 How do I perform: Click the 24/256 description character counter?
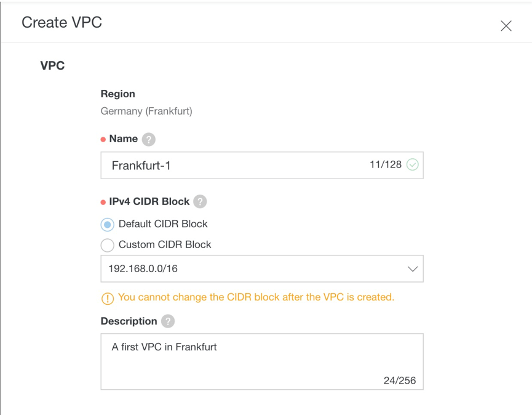pos(400,381)
